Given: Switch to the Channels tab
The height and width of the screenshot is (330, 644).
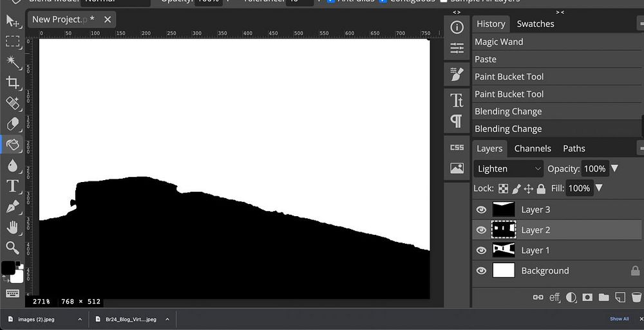Looking at the screenshot, I should pyautogui.click(x=533, y=149).
